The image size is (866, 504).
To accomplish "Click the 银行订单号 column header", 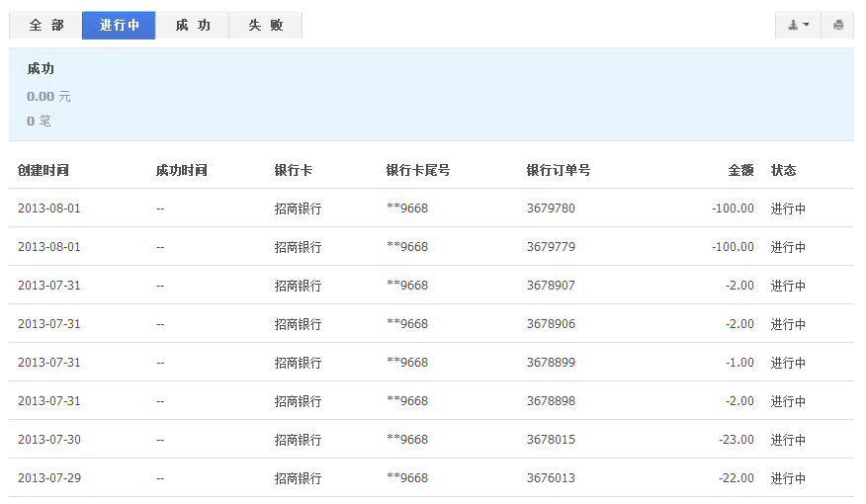I will coord(559,170).
